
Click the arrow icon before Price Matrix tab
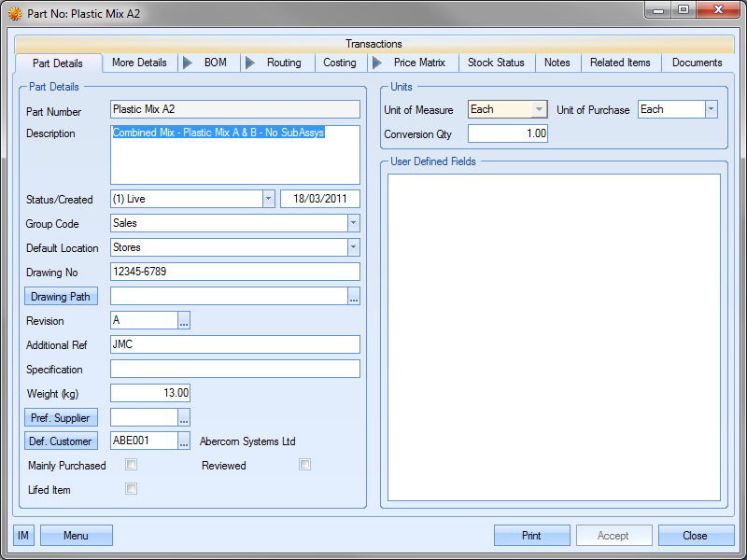[x=377, y=63]
